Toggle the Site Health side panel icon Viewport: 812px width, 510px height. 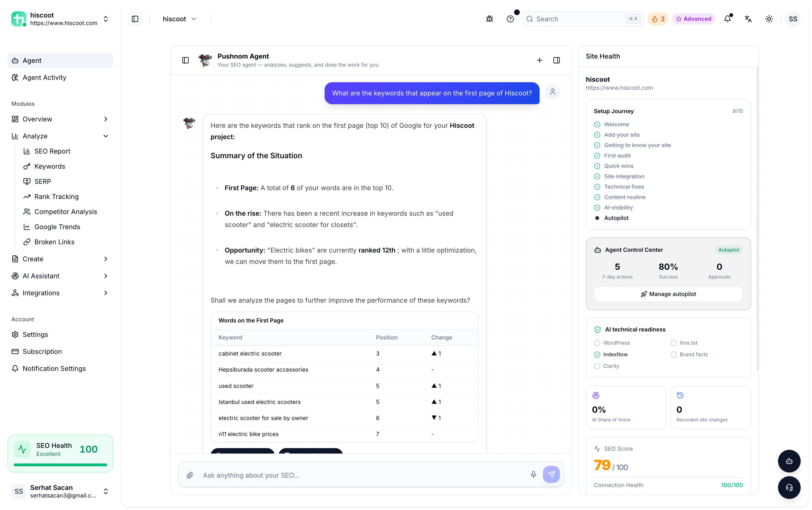pos(557,60)
